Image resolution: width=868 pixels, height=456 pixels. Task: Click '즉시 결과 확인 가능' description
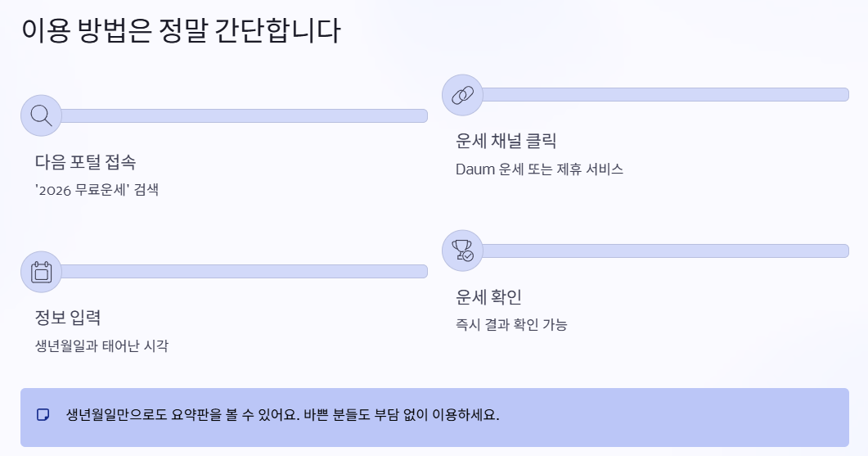point(511,325)
